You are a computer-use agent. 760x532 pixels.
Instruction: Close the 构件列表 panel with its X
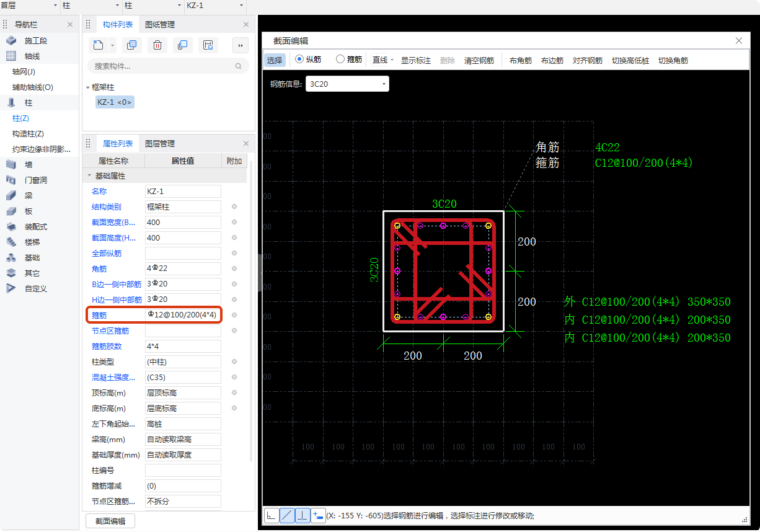pyautogui.click(x=246, y=25)
